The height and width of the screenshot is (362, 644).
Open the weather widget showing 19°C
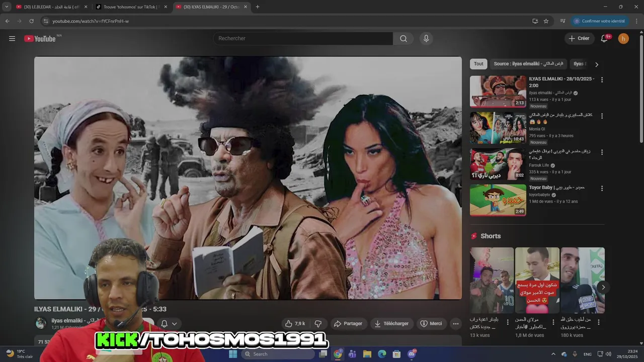coord(19,354)
